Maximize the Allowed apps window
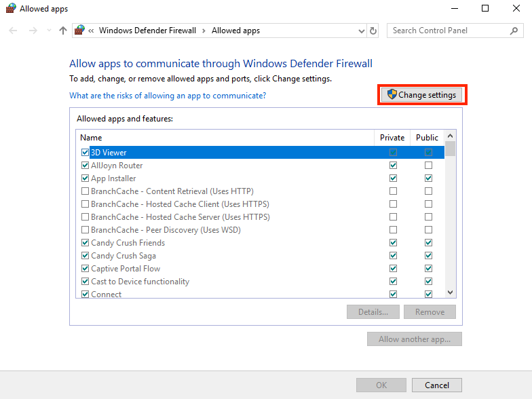Viewport: 532px width, 399px height. [485, 8]
